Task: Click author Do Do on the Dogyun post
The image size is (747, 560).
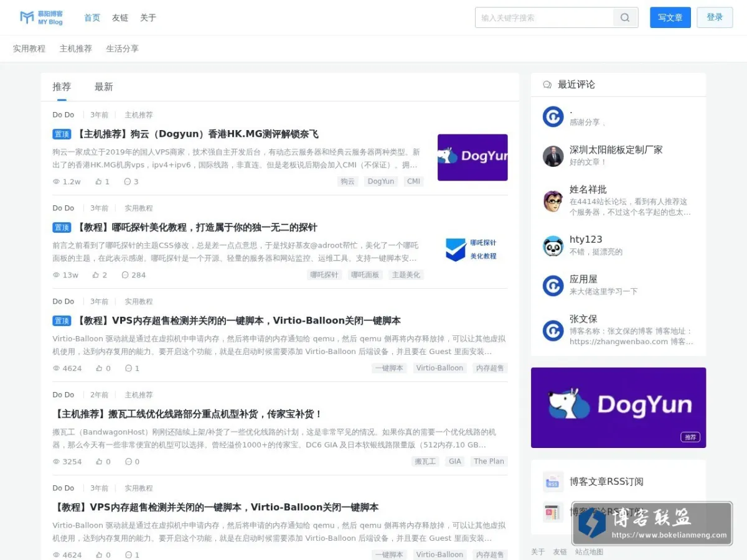Action: 63,115
